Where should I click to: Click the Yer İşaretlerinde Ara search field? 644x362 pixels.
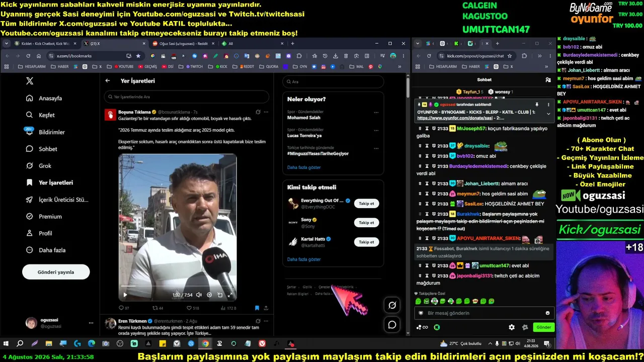tap(186, 97)
